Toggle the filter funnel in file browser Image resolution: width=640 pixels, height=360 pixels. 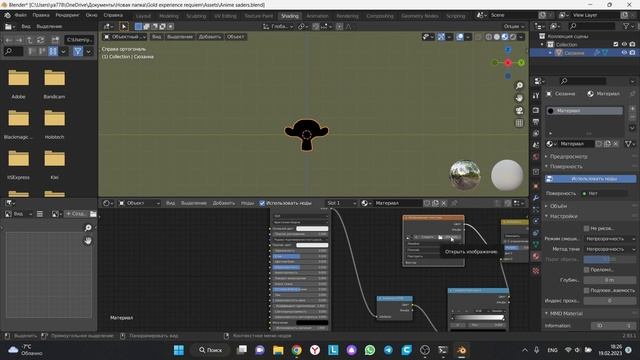[x=78, y=51]
